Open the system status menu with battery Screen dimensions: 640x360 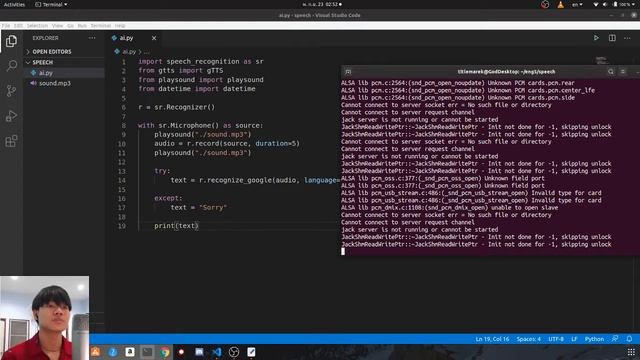614,4
